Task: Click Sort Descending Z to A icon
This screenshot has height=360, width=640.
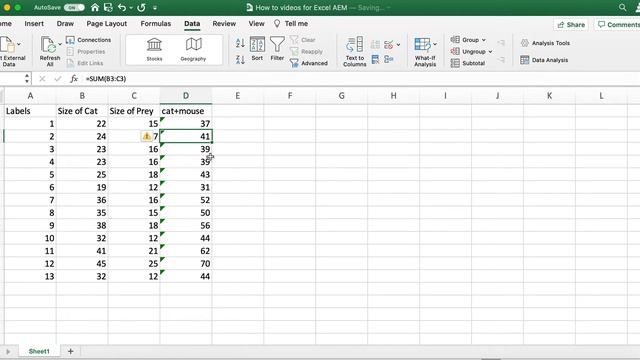Action: tap(240, 60)
